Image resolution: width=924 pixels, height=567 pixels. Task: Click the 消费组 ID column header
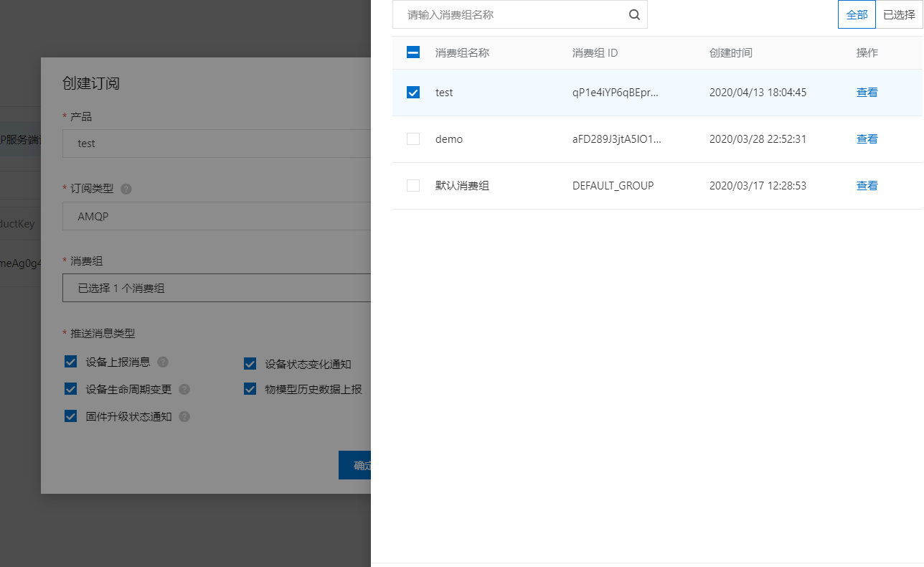click(x=595, y=53)
